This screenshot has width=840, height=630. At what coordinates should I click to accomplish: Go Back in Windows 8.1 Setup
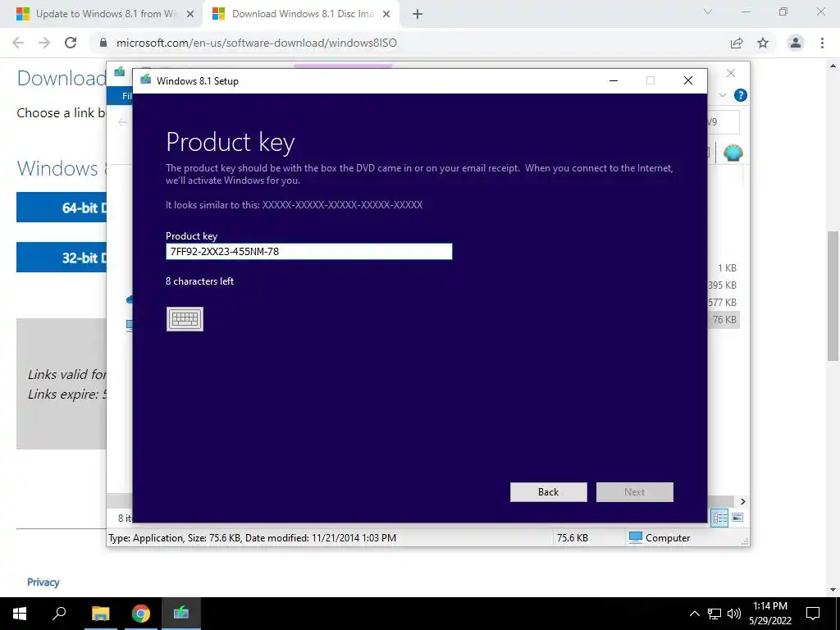pyautogui.click(x=549, y=492)
